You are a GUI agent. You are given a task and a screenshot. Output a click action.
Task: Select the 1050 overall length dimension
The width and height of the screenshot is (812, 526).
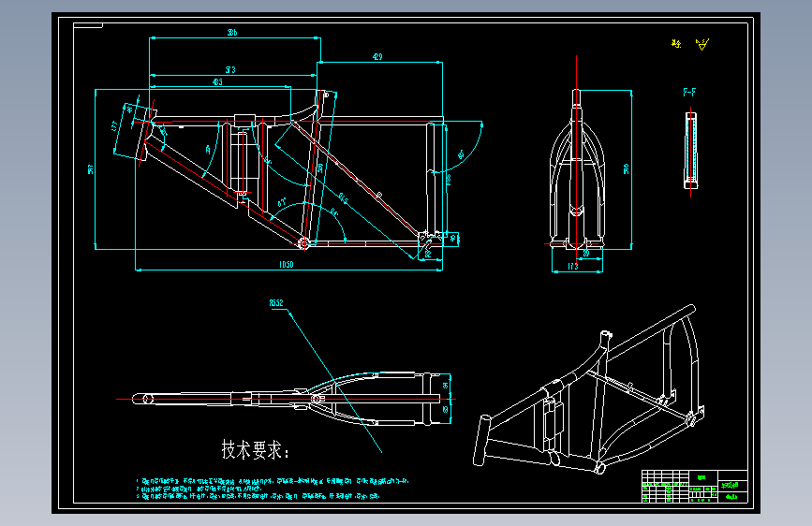pyautogui.click(x=286, y=265)
